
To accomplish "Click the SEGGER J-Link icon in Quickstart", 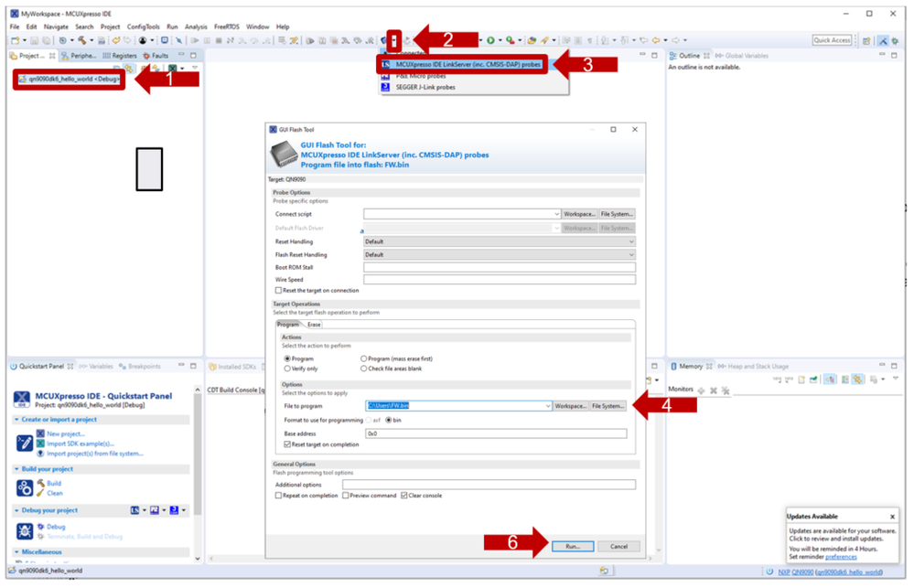I will (x=174, y=510).
